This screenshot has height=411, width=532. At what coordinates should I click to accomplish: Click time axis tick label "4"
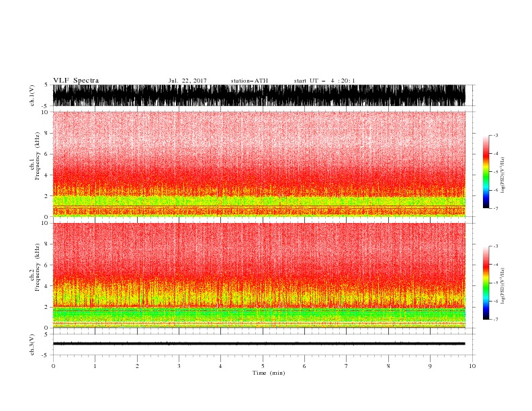pos(220,366)
